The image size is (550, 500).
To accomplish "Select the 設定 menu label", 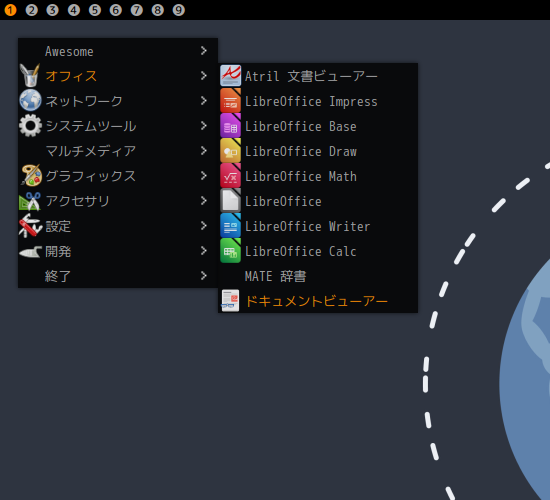I will coord(58,226).
